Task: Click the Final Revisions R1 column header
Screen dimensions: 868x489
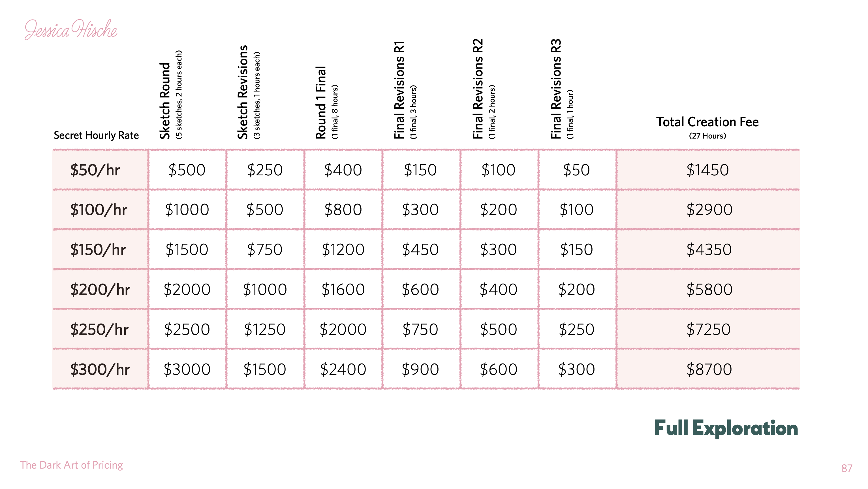Action: [405, 90]
